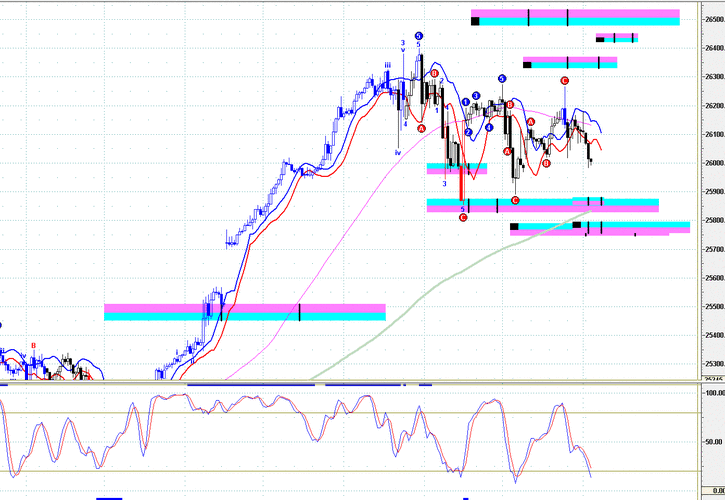Click the blue 'iii' wave label

tap(387, 66)
